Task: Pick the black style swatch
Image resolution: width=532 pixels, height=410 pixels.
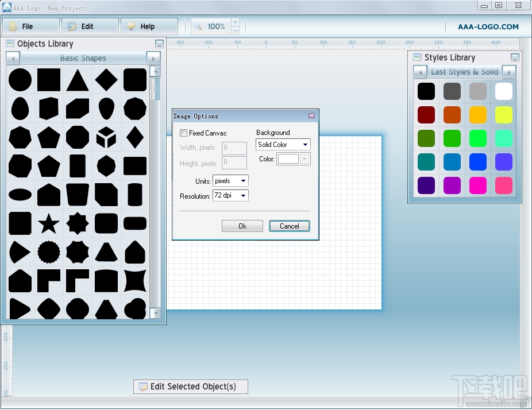Action: 426,91
